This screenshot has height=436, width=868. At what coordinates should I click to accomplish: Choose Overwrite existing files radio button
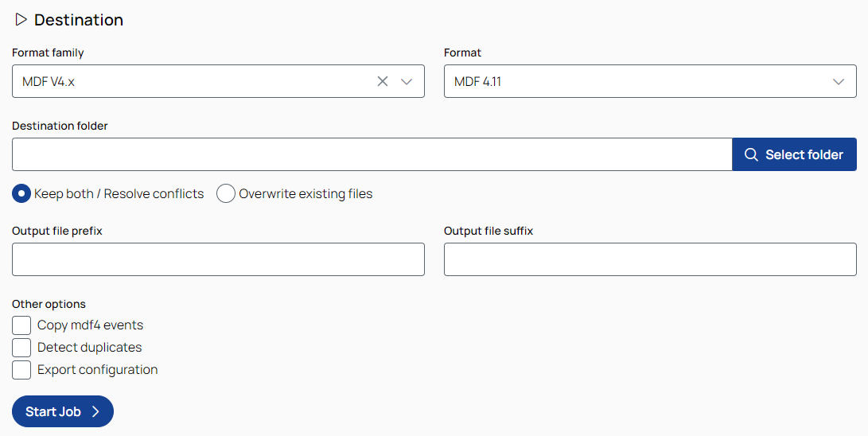click(x=226, y=193)
